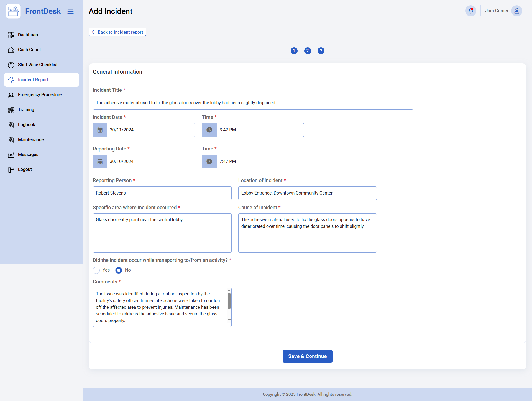Click the FrontDesk logo icon
The image size is (532, 401).
[13, 11]
